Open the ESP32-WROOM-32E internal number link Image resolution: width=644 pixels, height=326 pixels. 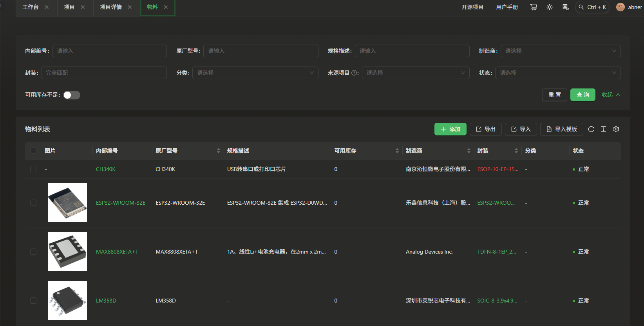121,203
